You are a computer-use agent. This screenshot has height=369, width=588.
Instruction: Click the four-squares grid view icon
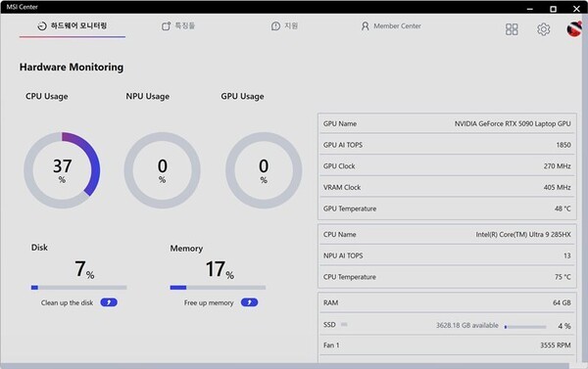point(512,29)
